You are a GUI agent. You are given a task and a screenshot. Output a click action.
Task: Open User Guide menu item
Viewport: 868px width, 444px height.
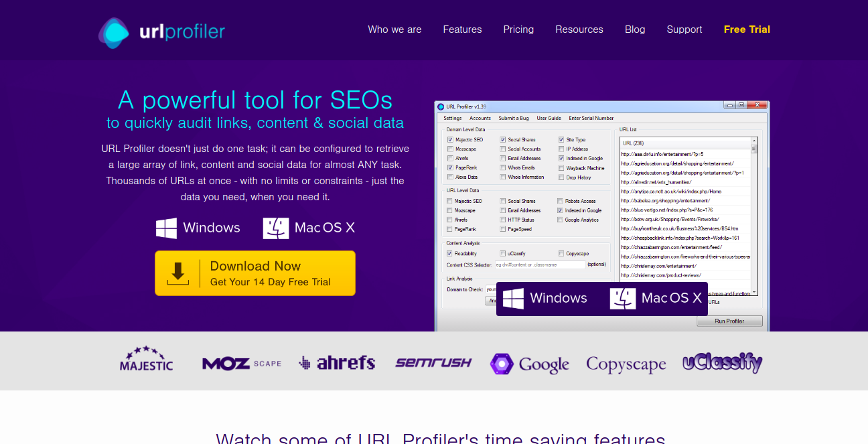click(549, 118)
